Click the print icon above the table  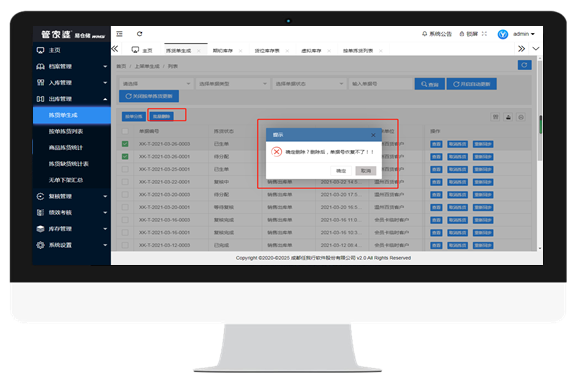click(x=521, y=117)
